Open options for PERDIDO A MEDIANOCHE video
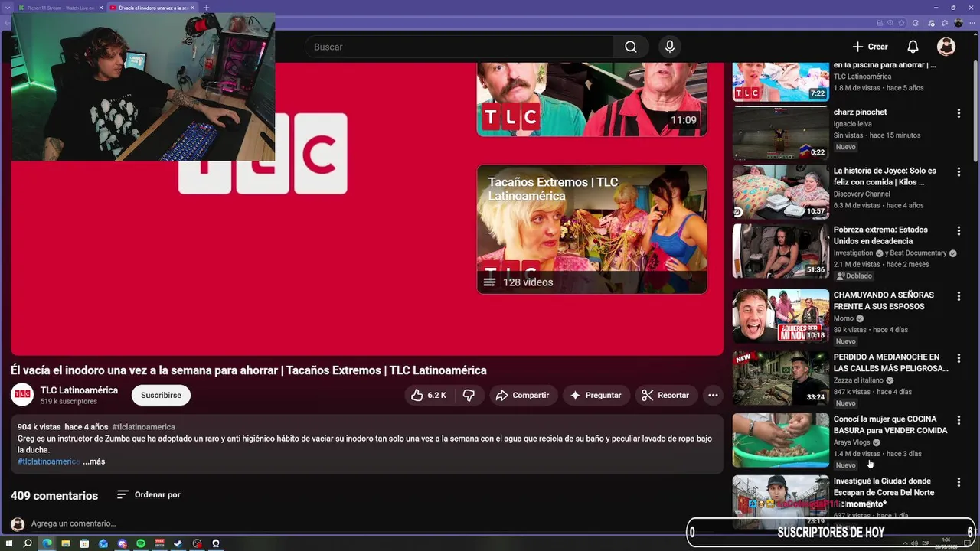This screenshot has height=551, width=980. (x=959, y=358)
